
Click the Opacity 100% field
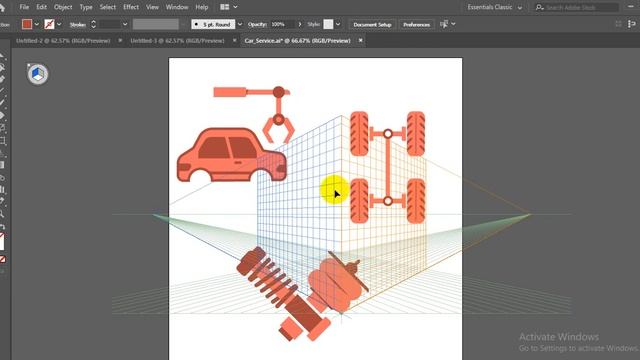pyautogui.click(x=282, y=24)
